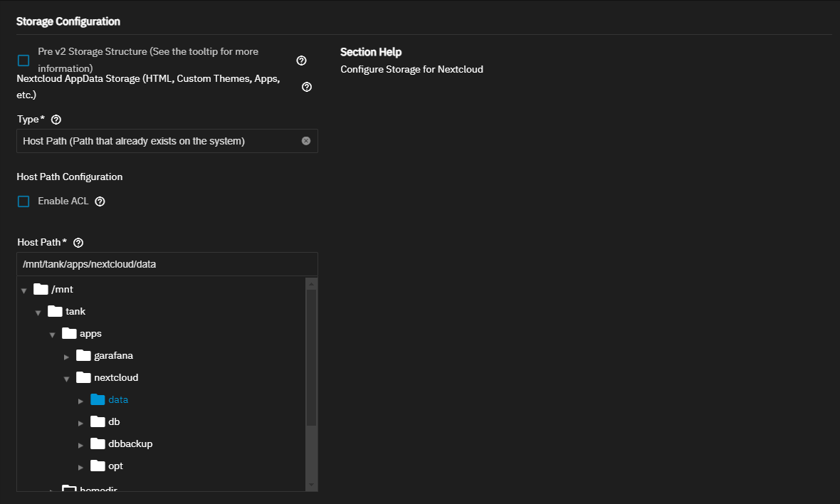This screenshot has width=840, height=504.
Task: Expand the garafana folder arrow
Action: [x=66, y=357]
